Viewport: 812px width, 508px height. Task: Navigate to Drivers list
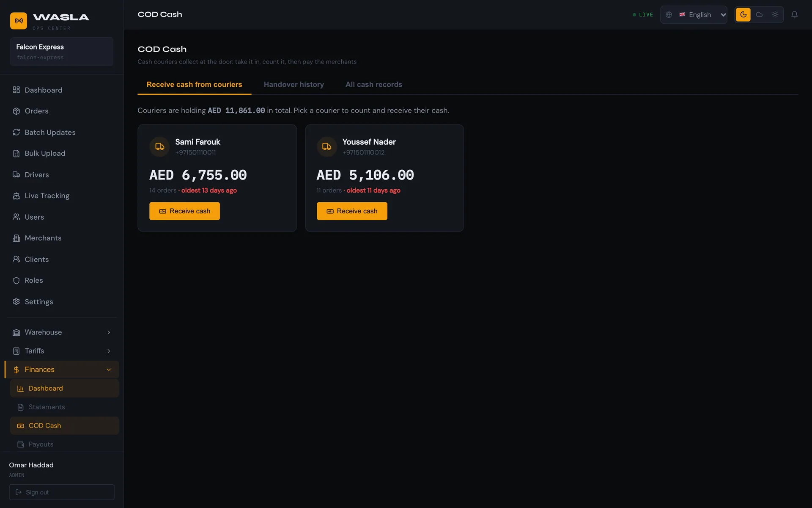(x=62, y=174)
